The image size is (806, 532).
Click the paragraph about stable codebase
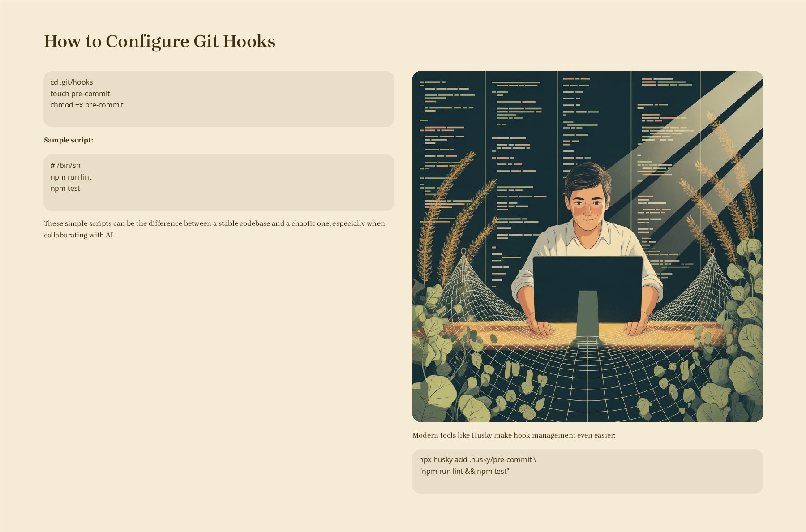(x=214, y=229)
